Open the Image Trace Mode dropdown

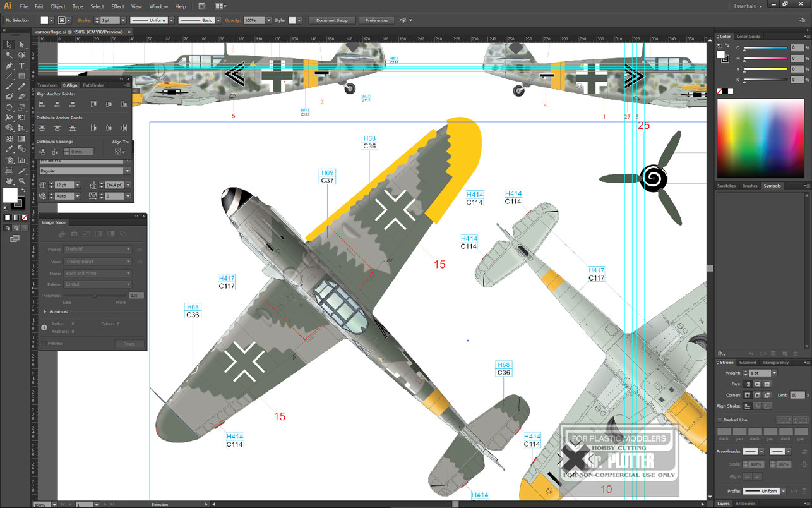[98, 273]
